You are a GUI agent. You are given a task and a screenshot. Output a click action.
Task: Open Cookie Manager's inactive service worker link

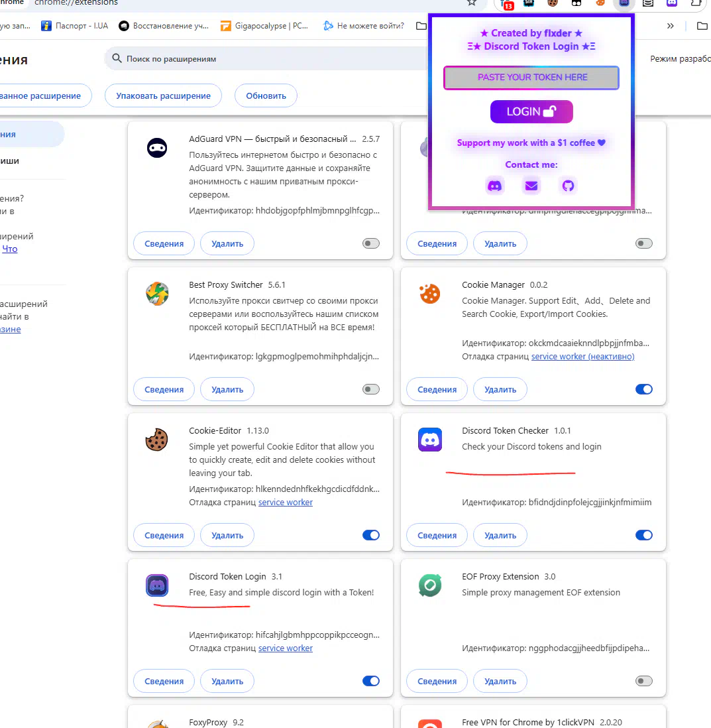582,356
